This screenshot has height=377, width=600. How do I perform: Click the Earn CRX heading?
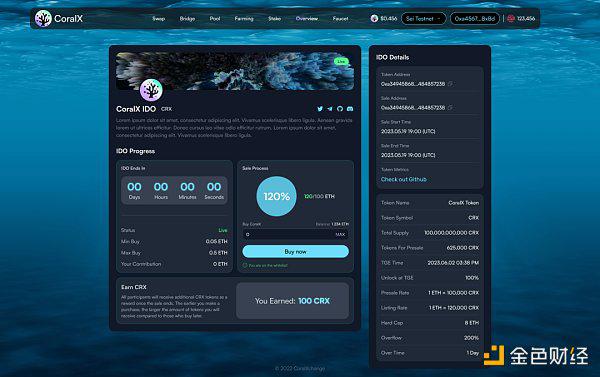134,287
